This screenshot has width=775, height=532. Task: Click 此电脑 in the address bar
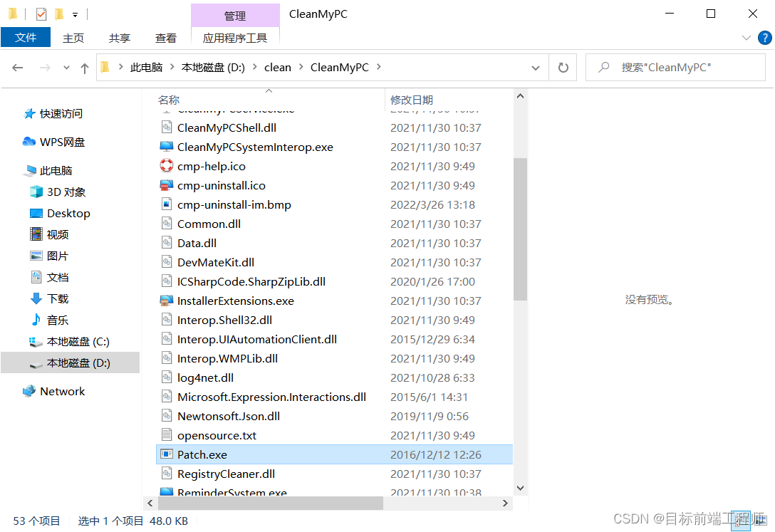click(x=146, y=68)
